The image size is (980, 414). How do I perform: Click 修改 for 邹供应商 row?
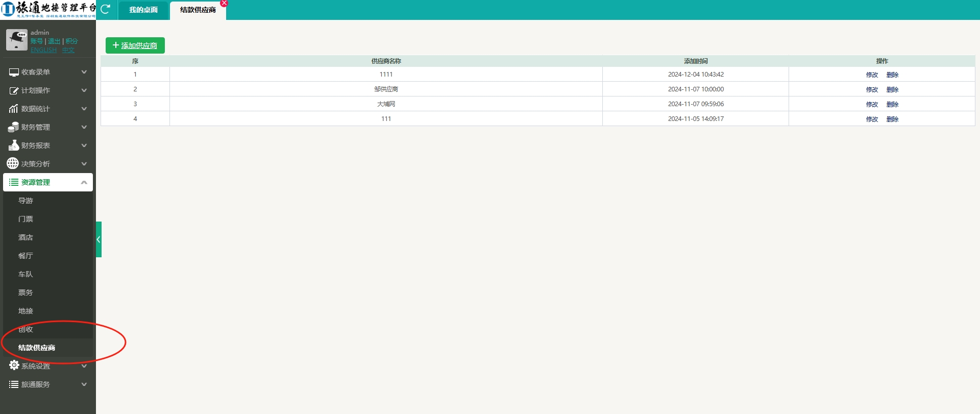(x=872, y=90)
